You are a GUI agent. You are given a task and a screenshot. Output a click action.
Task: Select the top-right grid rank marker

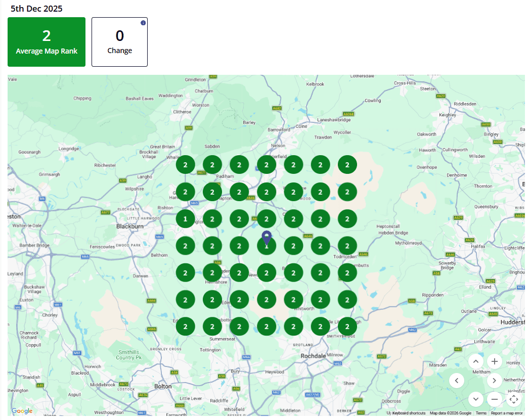tap(347, 165)
